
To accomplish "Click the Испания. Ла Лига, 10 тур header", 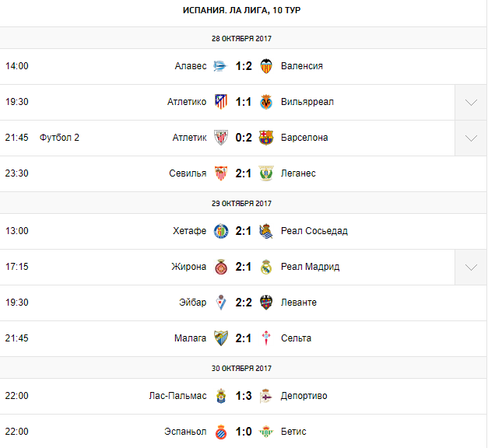I will point(244,10).
